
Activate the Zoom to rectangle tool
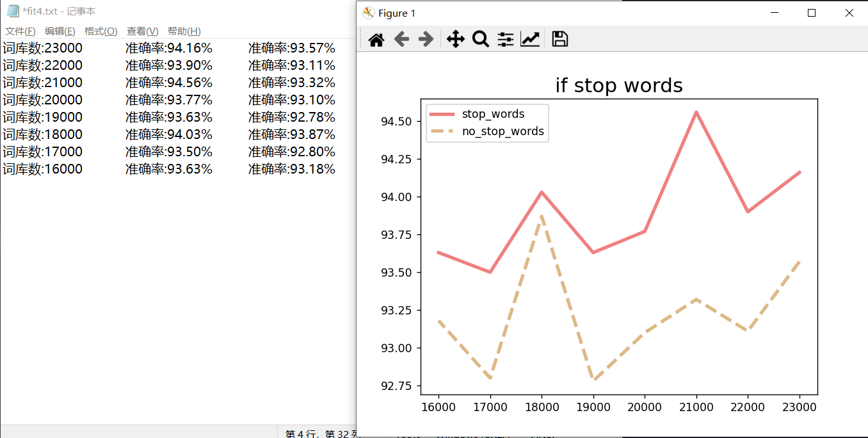click(480, 40)
